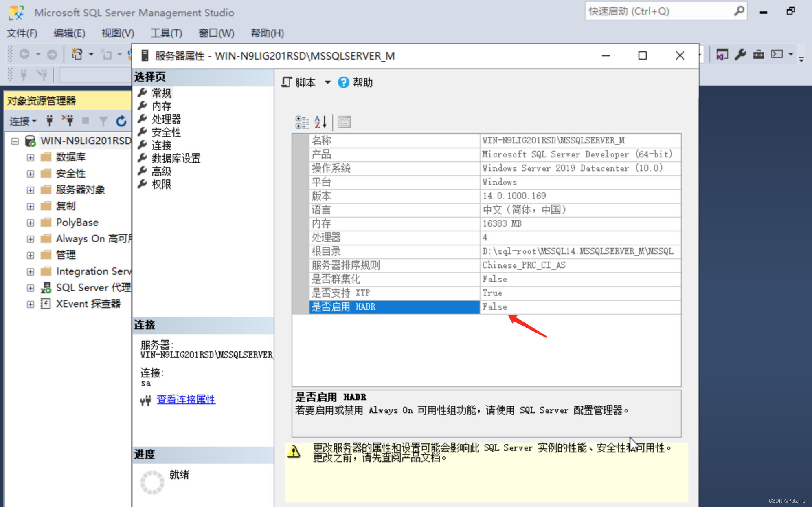Click the disconnect icon in Object Explorer
Viewport: 812px width, 507px height.
tap(68, 121)
